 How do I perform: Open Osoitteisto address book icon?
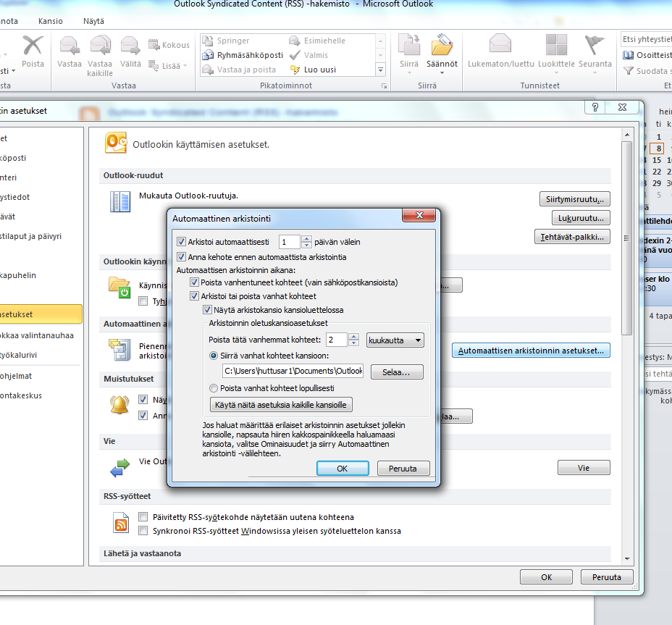click(x=629, y=55)
